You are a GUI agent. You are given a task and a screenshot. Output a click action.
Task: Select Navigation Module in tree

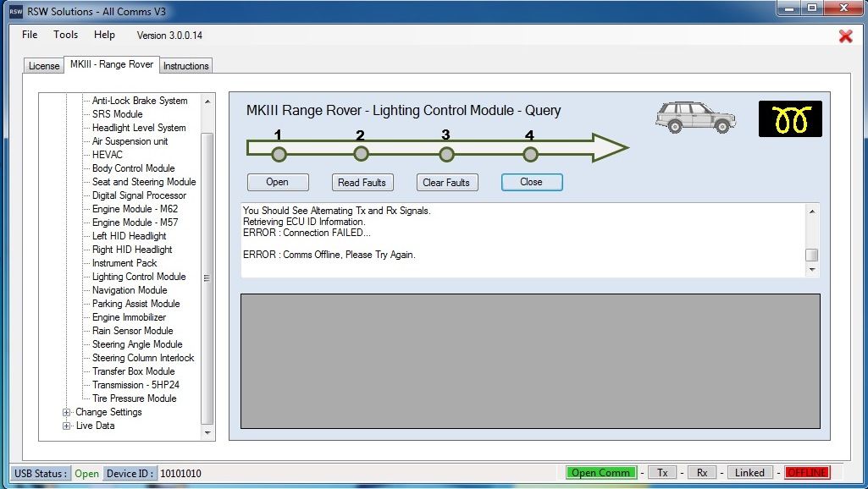[130, 290]
